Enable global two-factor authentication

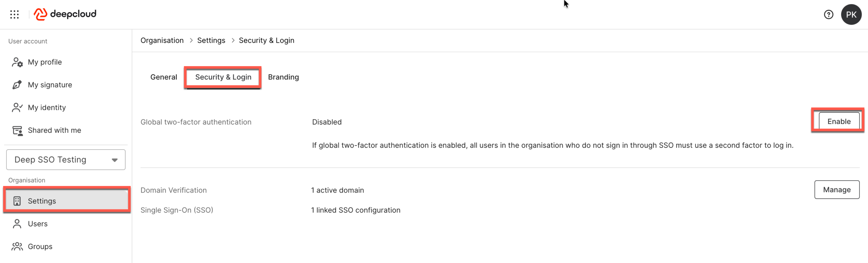(839, 122)
